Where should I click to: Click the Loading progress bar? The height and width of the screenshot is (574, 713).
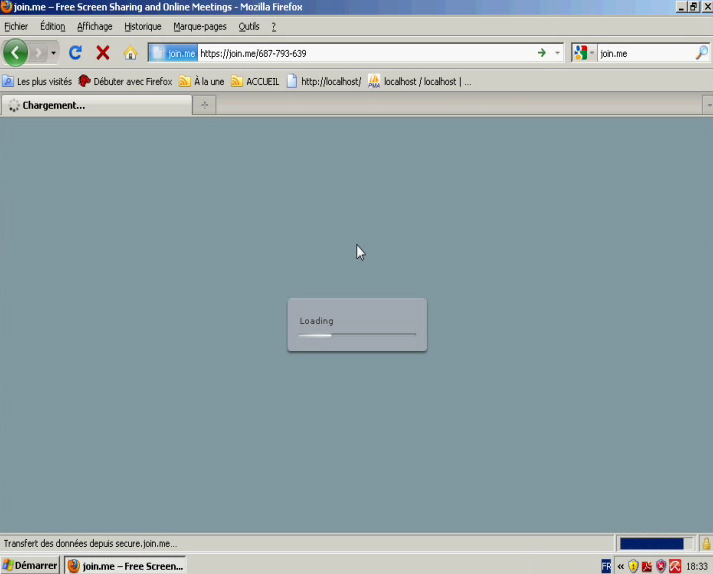tap(357, 335)
